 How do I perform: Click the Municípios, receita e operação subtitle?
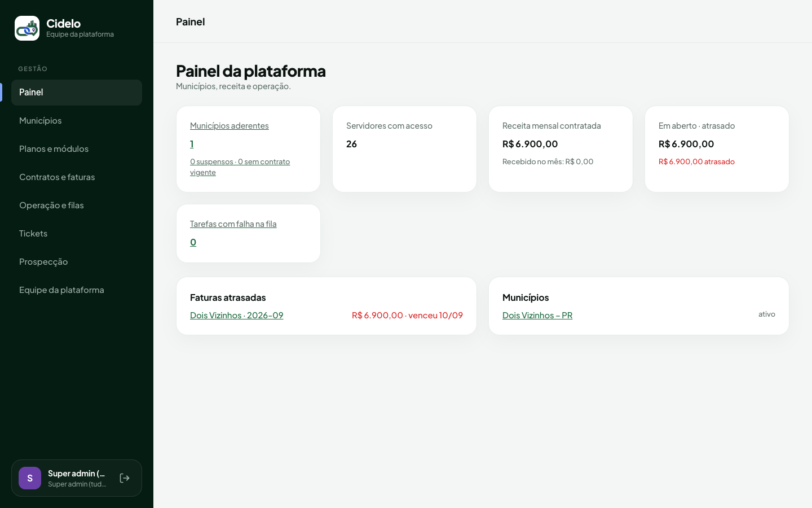coord(233,86)
